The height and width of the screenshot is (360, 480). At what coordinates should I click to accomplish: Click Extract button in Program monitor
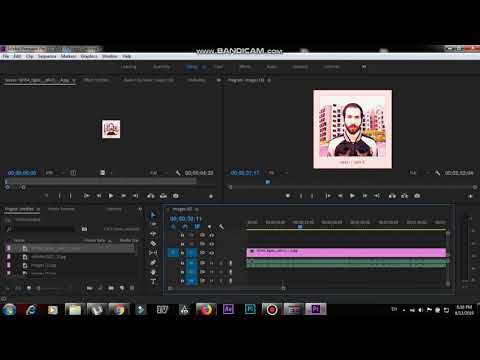404,196
